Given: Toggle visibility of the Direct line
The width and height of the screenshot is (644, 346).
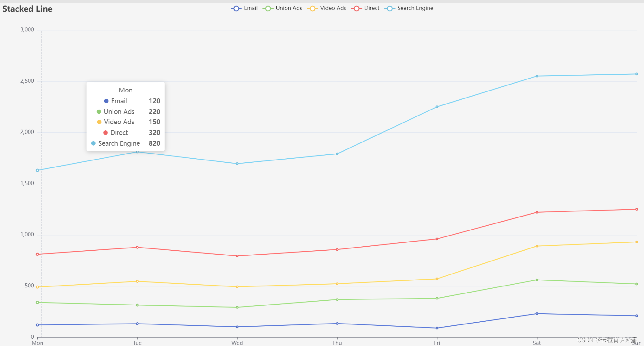Looking at the screenshot, I should (371, 8).
